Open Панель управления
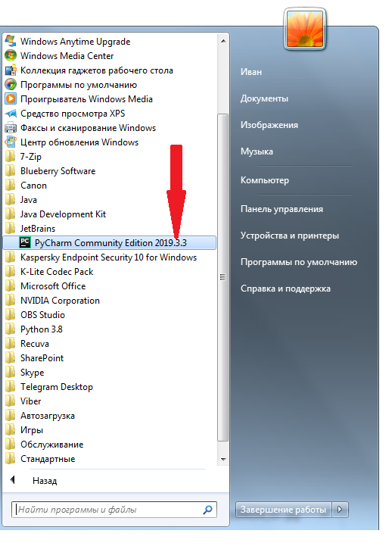Viewport: 392px width, 546px height. [x=282, y=209]
